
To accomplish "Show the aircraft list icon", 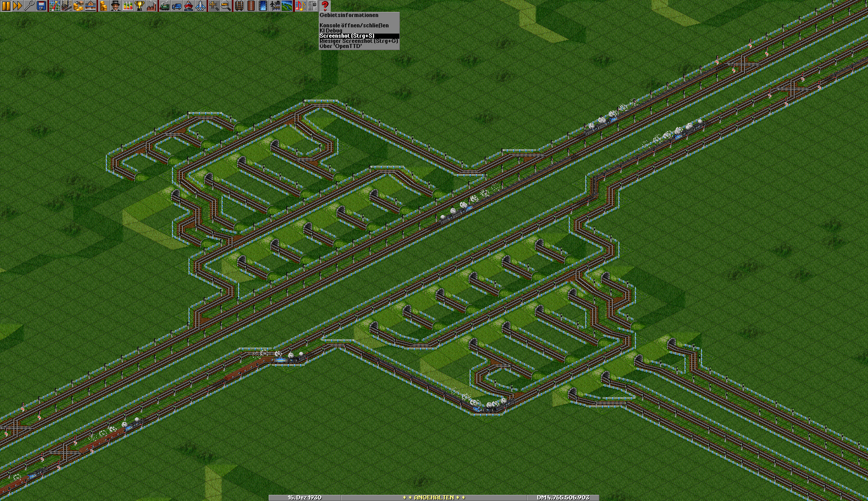I will click(x=200, y=6).
